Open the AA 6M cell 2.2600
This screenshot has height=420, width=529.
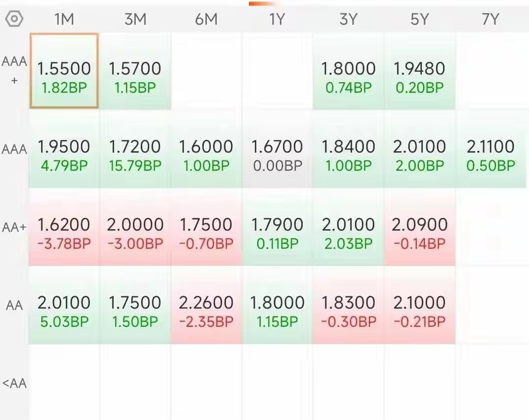pos(206,305)
